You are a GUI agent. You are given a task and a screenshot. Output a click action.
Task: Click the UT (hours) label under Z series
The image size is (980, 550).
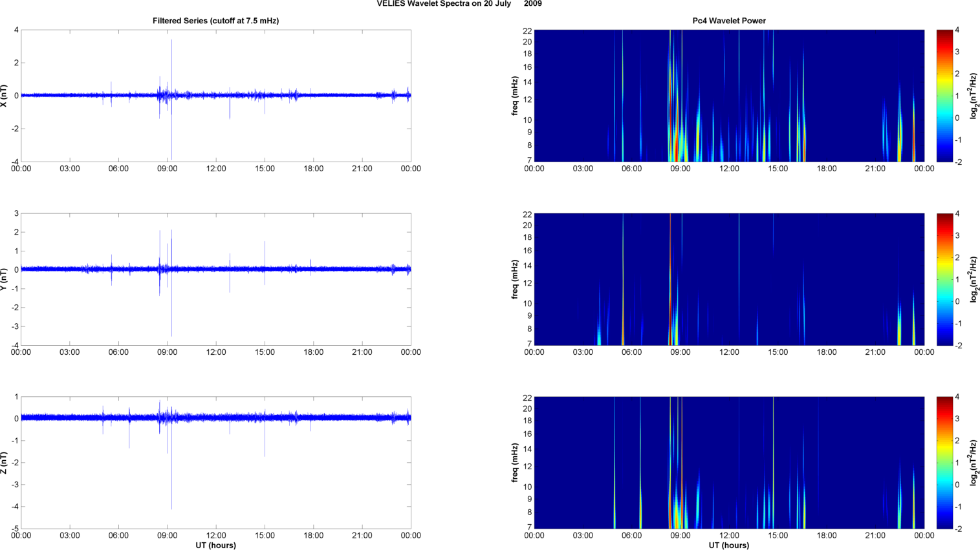click(x=215, y=545)
